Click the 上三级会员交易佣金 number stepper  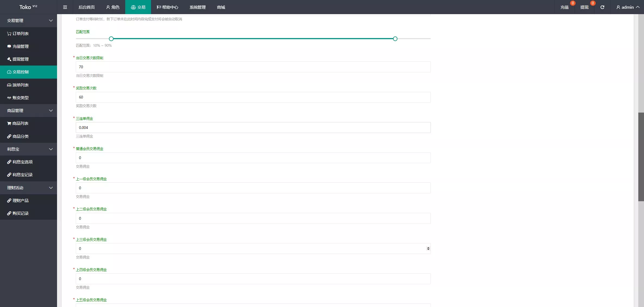[428, 249]
